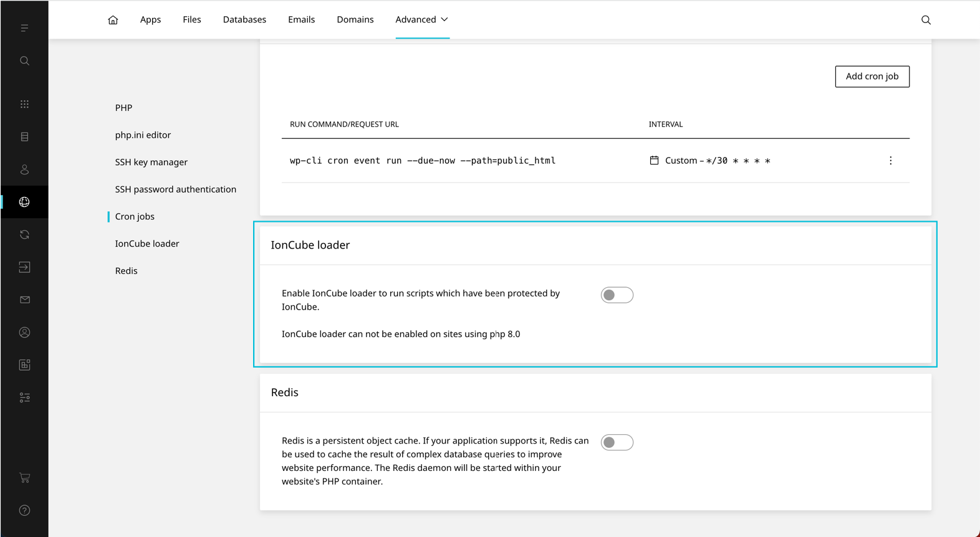
Task: Expand the Advanced dropdown menu
Action: pos(422,19)
